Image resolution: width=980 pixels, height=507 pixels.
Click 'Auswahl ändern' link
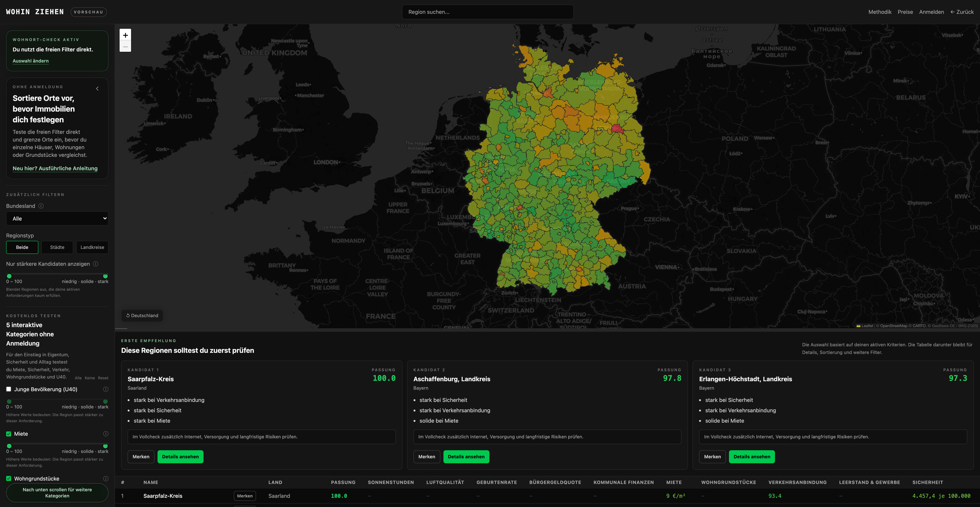[30, 61]
